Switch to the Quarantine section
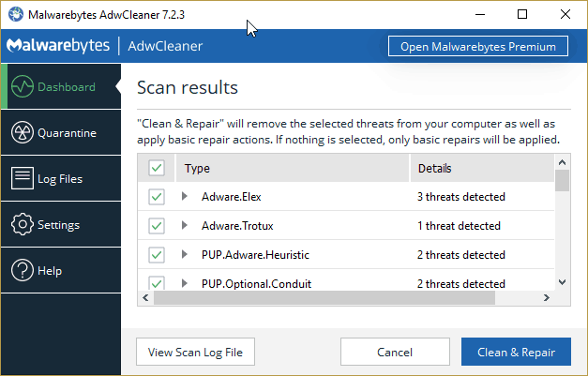Image resolution: width=588 pixels, height=376 pixels. (61, 132)
